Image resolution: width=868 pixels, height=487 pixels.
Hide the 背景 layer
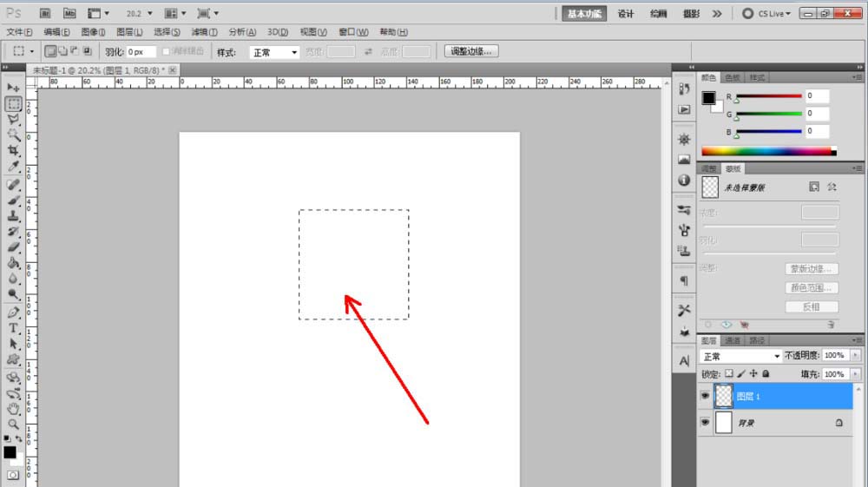click(705, 422)
